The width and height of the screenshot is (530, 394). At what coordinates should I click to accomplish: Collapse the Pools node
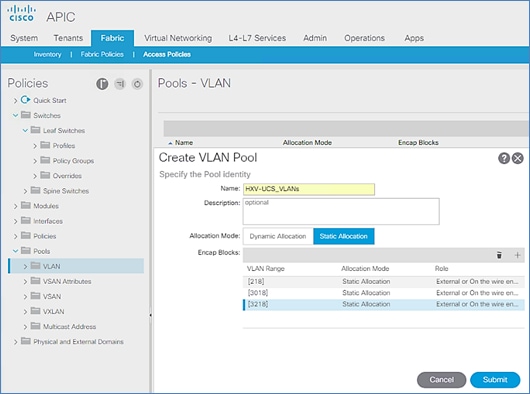pos(15,251)
